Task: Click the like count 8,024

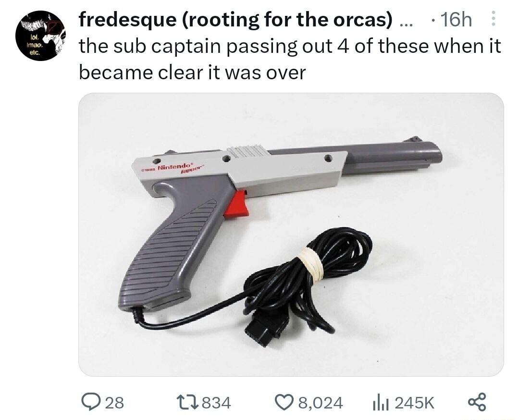Action: click(x=320, y=403)
